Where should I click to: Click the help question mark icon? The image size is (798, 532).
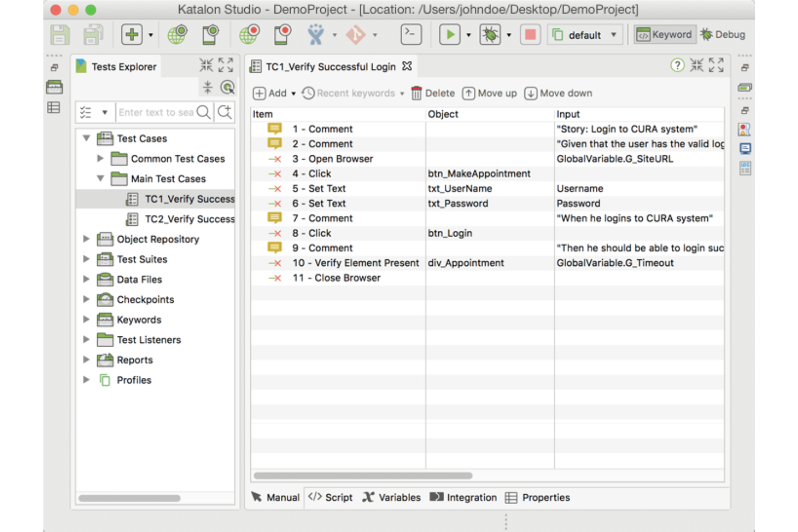point(677,65)
